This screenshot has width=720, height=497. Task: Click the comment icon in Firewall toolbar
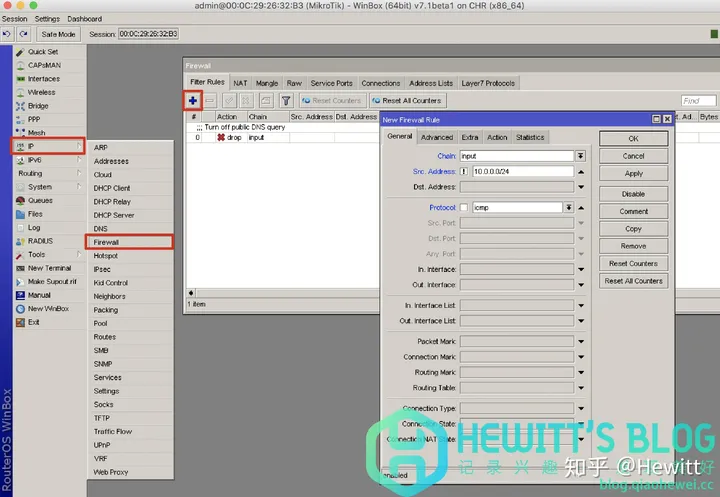pos(266,101)
